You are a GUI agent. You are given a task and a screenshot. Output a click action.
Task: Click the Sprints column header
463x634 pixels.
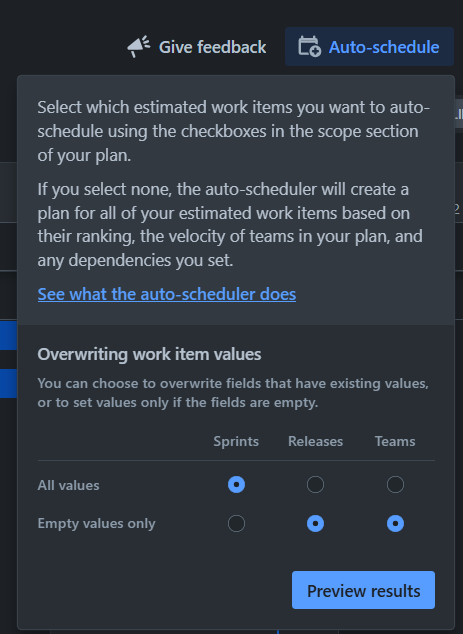236,441
